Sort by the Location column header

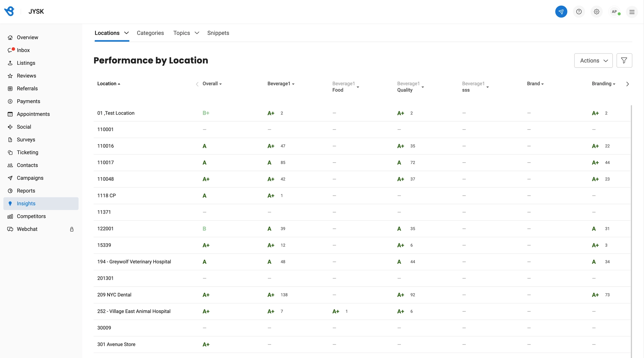[108, 84]
